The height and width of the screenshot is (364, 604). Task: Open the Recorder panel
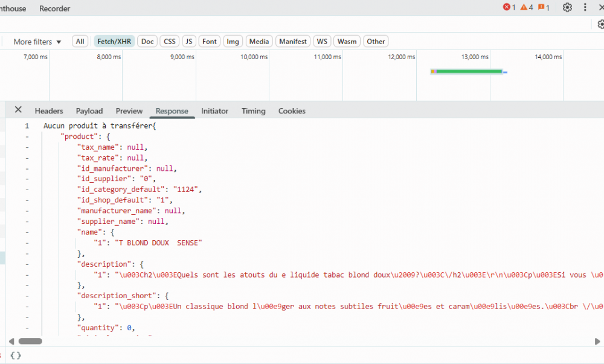pyautogui.click(x=54, y=8)
